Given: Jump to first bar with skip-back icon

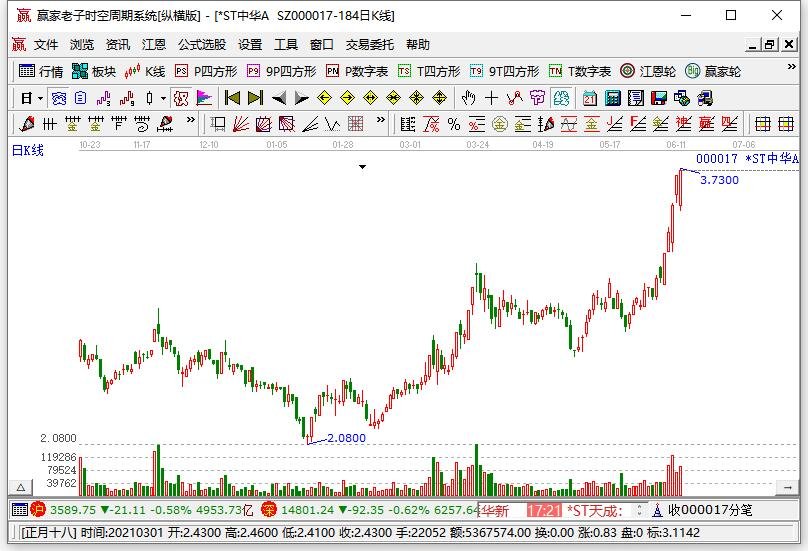Looking at the screenshot, I should (232, 98).
